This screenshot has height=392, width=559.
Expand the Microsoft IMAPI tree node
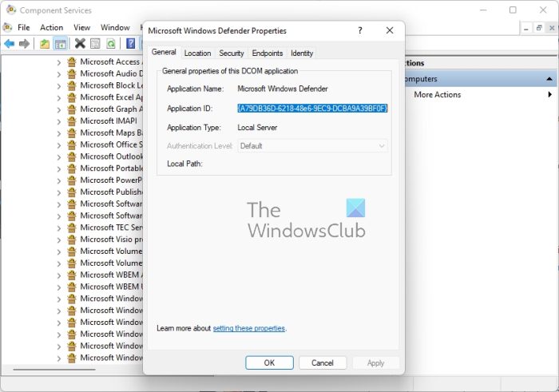tap(59, 121)
